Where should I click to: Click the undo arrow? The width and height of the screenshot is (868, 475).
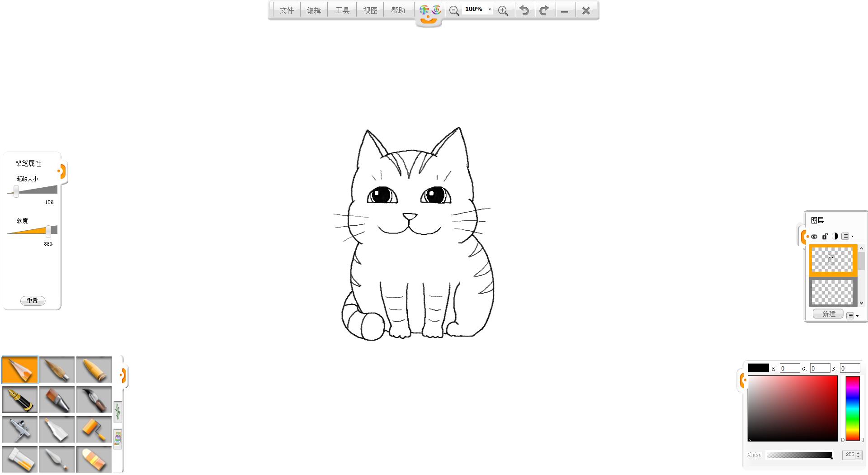[x=524, y=10]
